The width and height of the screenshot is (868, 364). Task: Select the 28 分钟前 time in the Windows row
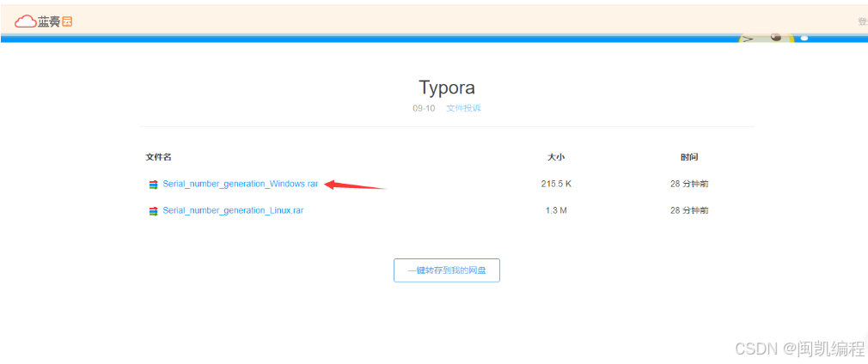coord(689,185)
